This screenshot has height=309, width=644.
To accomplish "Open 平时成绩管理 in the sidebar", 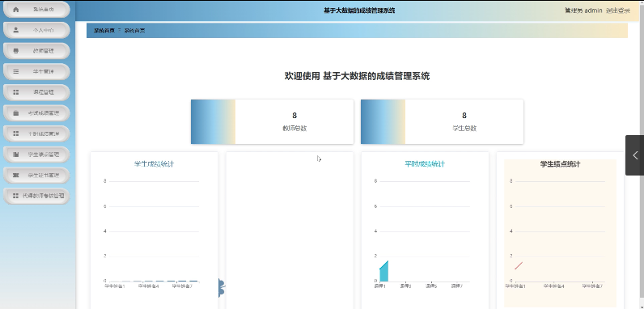I will [36, 133].
